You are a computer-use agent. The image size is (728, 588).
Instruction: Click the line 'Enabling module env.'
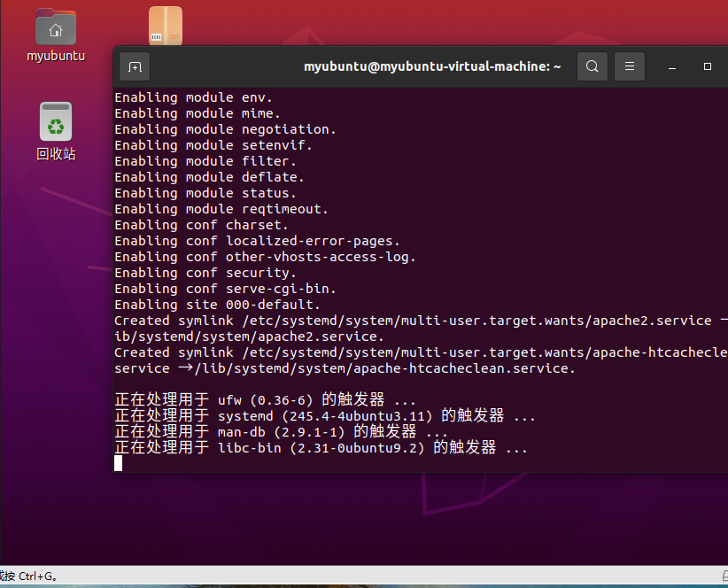pyautogui.click(x=194, y=97)
